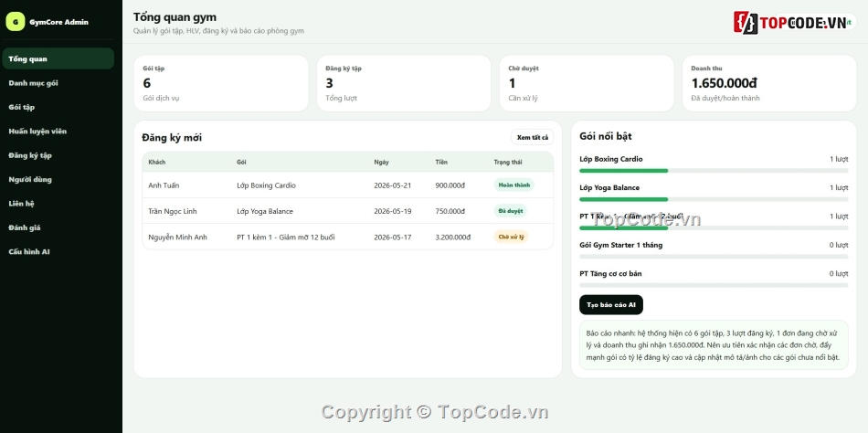Screen dimensions: 868x433
Task: Go to Gói tập sidebar menu
Action: (58, 107)
